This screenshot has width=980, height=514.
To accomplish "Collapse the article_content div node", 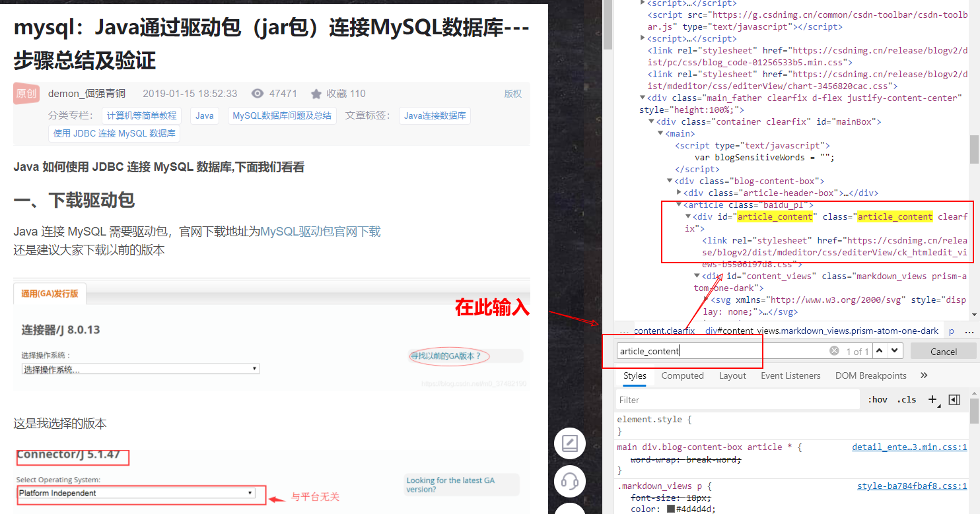I will [x=688, y=216].
